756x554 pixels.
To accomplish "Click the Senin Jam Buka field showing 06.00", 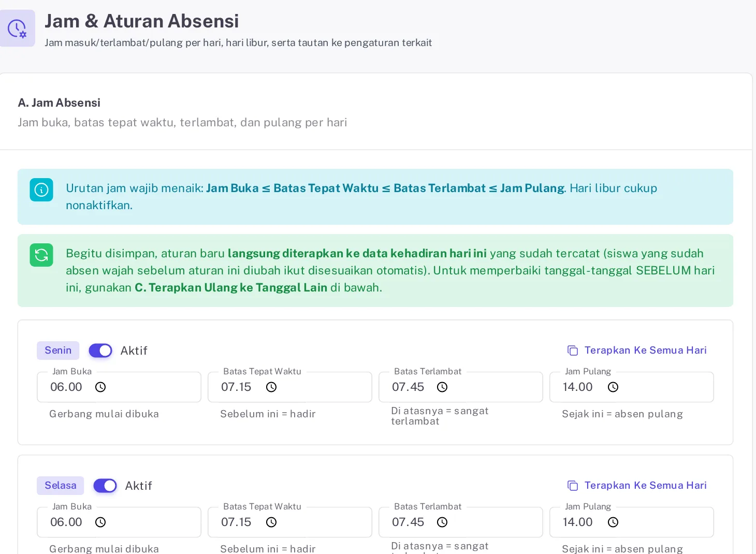I will (119, 387).
